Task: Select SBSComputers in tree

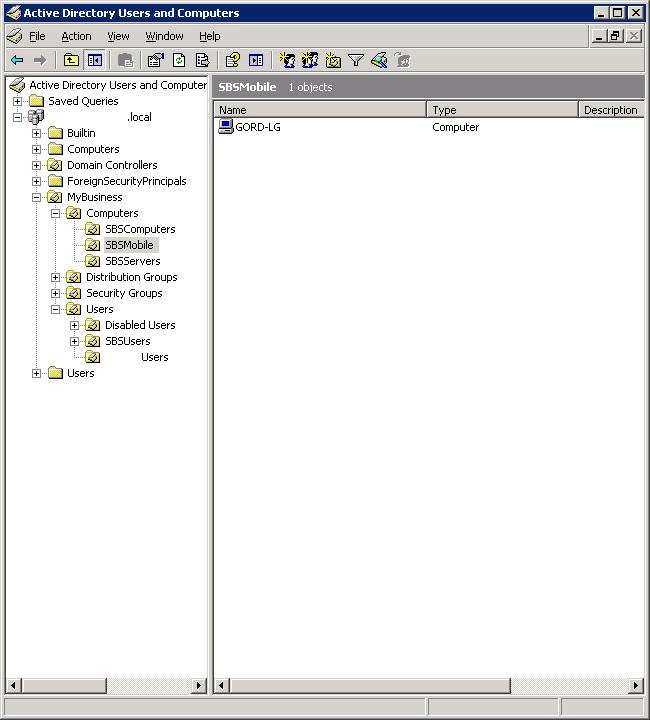Action: coord(140,229)
